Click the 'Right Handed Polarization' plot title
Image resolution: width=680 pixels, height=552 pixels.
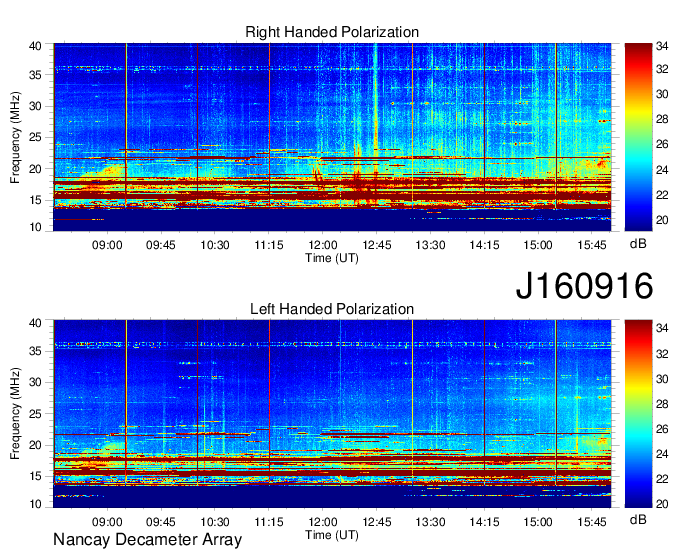pos(332,32)
